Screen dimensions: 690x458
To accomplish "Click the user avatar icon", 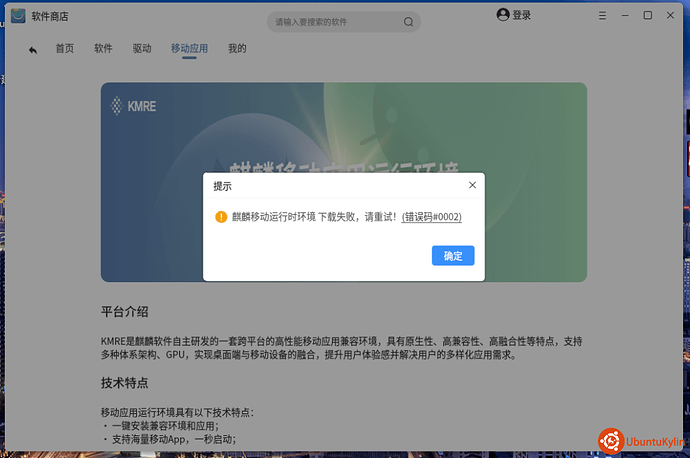I will 503,15.
